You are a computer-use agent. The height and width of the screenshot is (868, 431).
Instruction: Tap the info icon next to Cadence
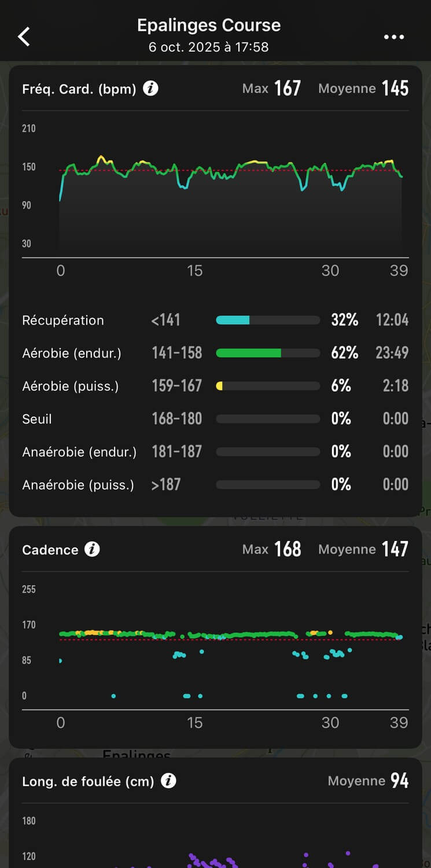point(92,549)
